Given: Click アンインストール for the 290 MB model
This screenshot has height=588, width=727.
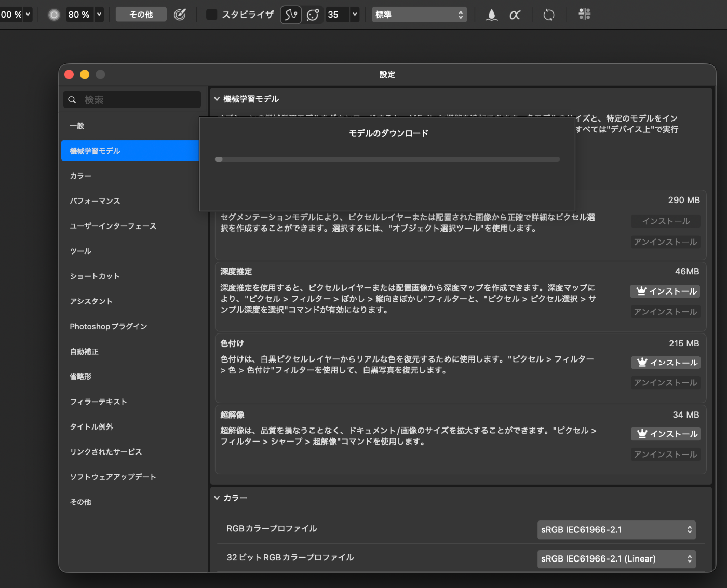Looking at the screenshot, I should pyautogui.click(x=666, y=242).
